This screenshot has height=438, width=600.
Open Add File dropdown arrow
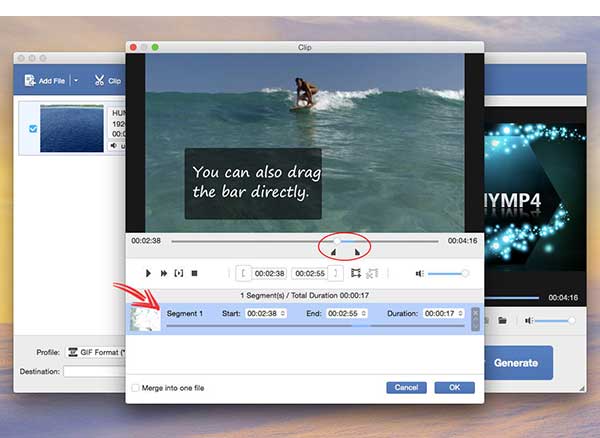point(76,81)
